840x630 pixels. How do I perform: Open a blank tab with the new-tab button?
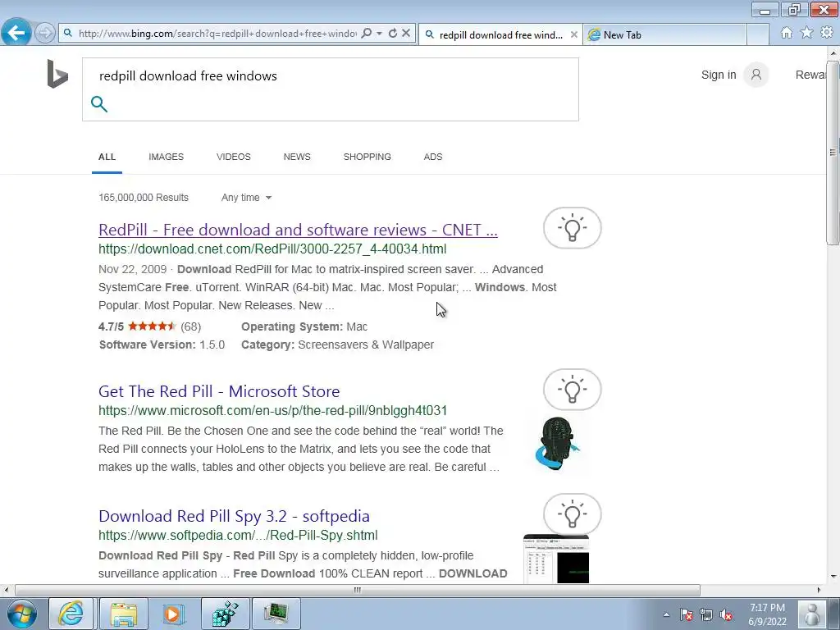pos(758,34)
